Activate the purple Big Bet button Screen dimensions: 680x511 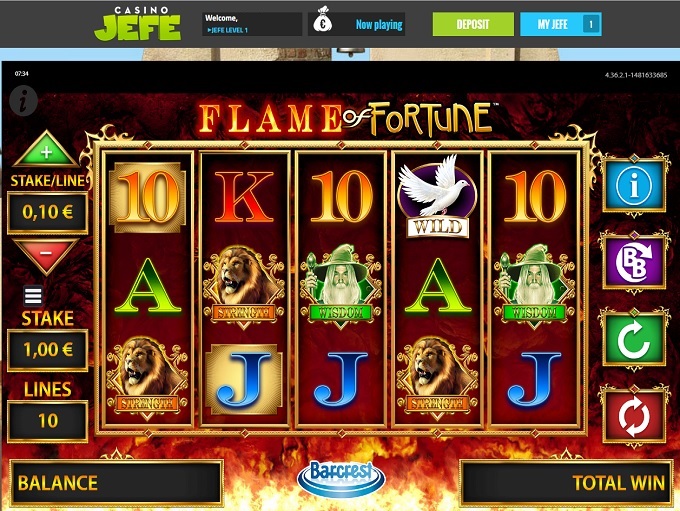[x=634, y=262]
